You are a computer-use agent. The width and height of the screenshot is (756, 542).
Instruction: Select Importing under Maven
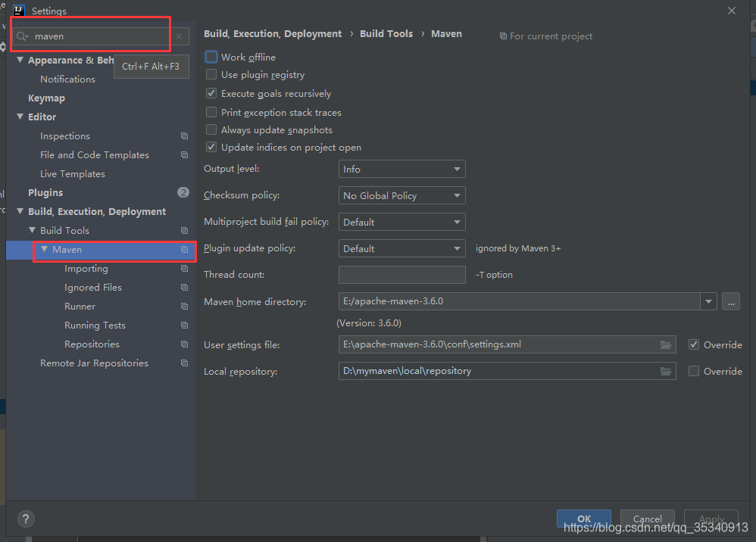tap(86, 268)
